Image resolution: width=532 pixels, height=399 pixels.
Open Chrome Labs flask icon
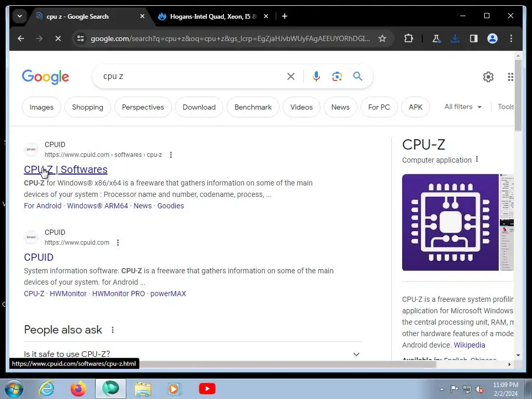436,38
